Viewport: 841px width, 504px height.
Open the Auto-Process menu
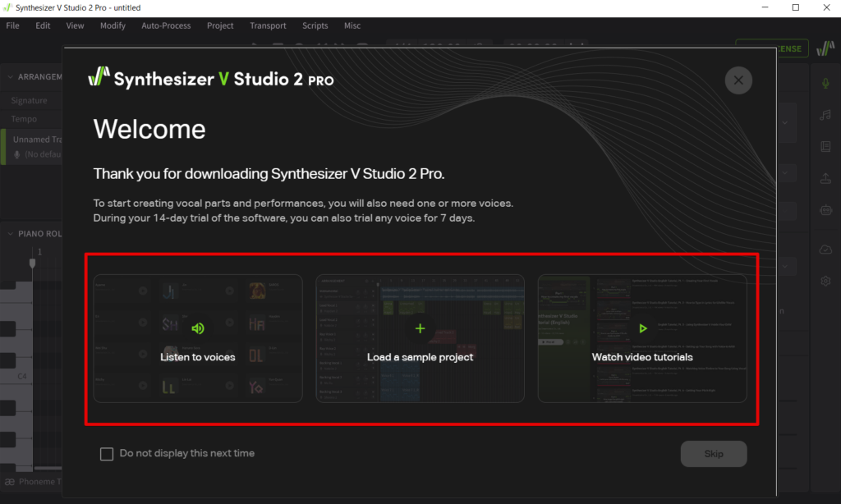pyautogui.click(x=166, y=25)
